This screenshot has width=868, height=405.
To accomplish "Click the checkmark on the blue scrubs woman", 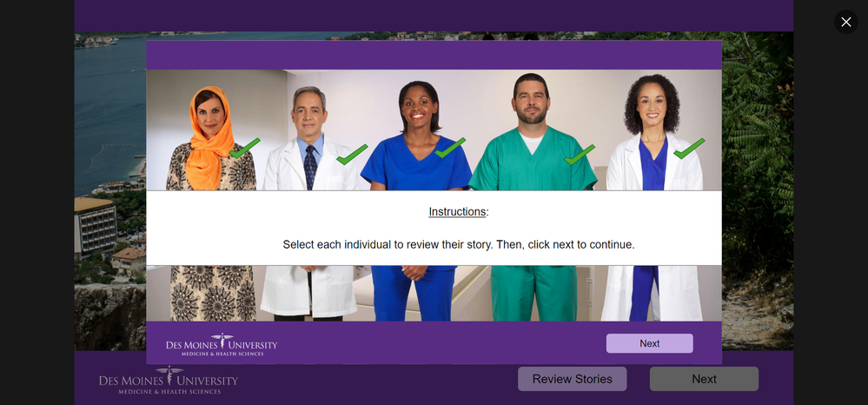I will tap(450, 148).
